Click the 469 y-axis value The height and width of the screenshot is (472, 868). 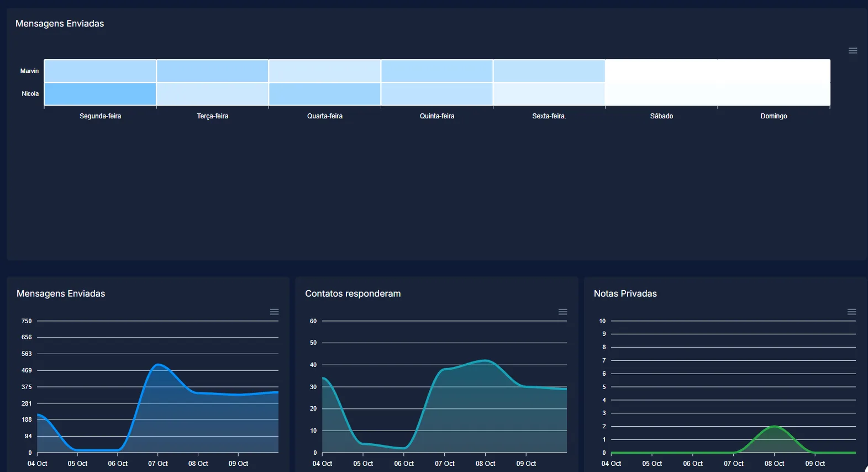27,370
